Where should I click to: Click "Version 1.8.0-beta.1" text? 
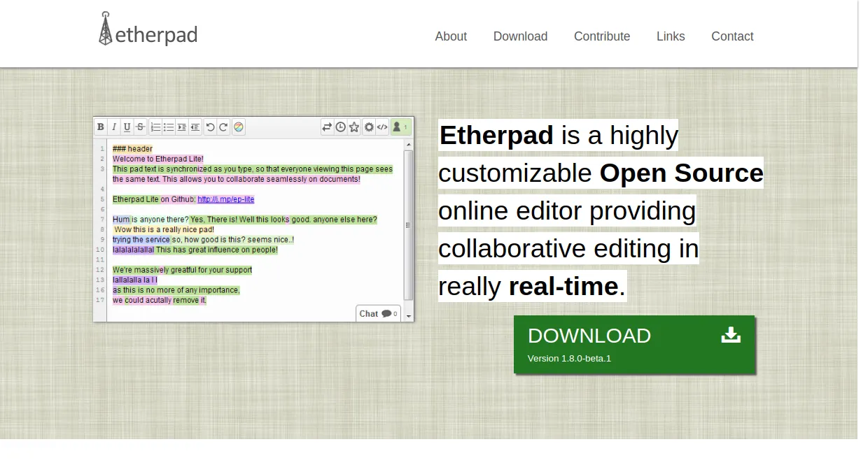tap(569, 359)
